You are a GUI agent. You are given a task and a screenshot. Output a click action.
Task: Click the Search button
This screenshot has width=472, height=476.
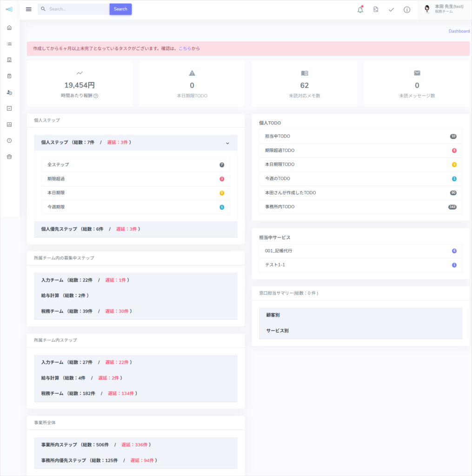click(120, 9)
